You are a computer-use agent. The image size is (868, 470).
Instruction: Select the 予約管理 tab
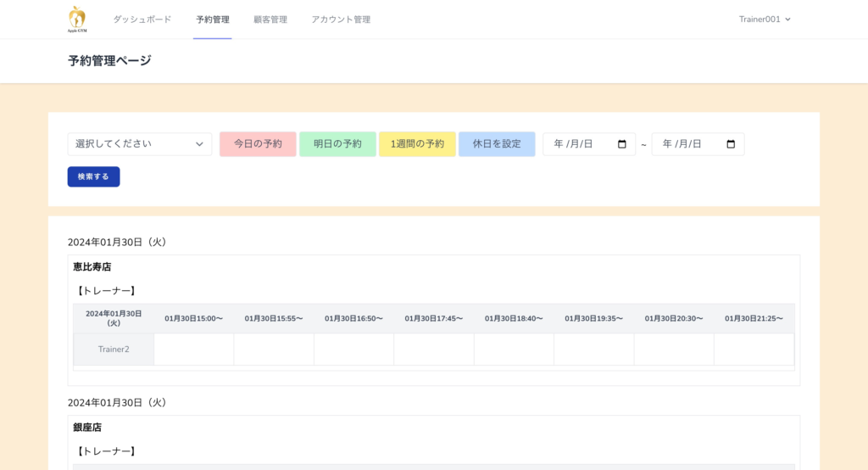click(212, 20)
